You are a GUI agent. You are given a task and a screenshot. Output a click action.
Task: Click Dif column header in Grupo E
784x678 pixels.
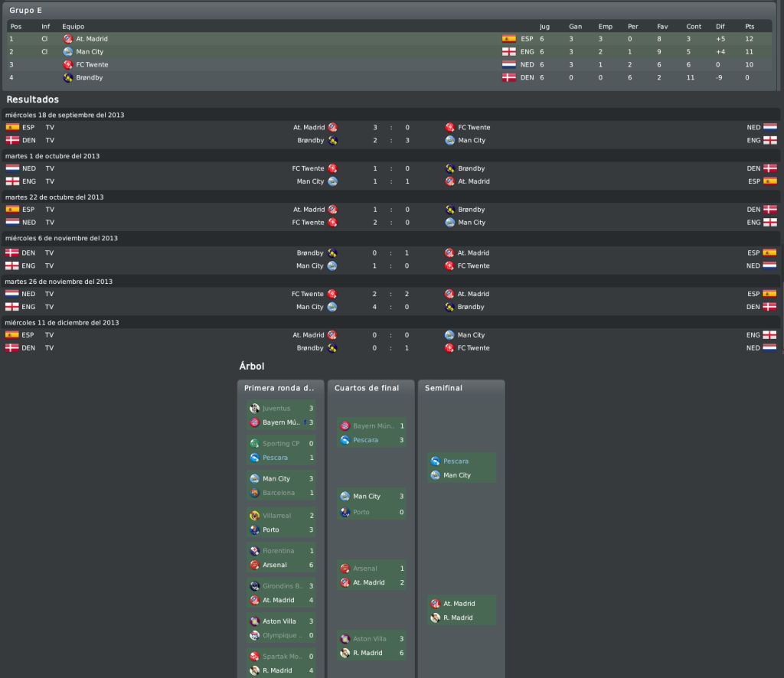coord(720,27)
